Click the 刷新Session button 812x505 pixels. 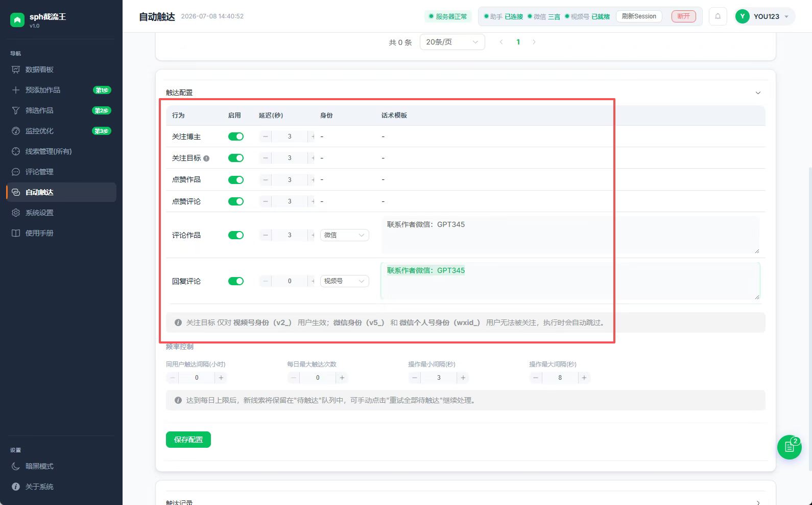[639, 16]
